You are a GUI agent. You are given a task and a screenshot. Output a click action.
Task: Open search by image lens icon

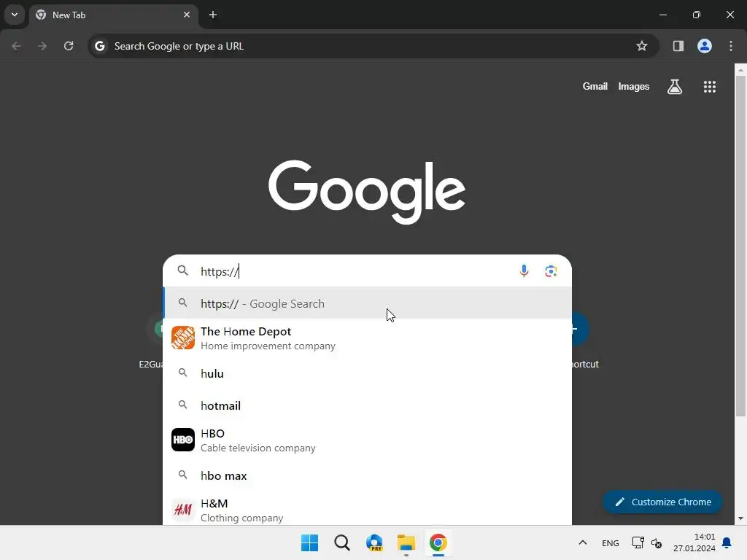coord(551,271)
